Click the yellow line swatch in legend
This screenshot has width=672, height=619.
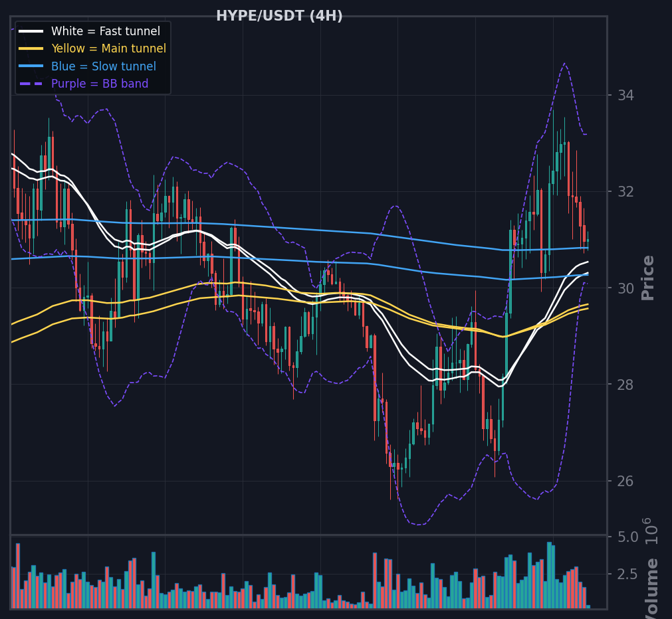31,48
